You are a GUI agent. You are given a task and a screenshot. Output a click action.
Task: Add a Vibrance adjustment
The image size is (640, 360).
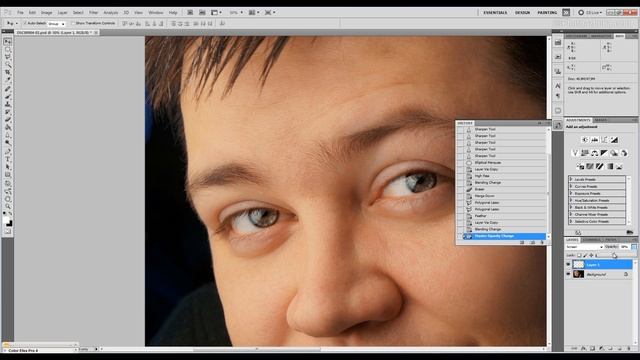point(575,153)
